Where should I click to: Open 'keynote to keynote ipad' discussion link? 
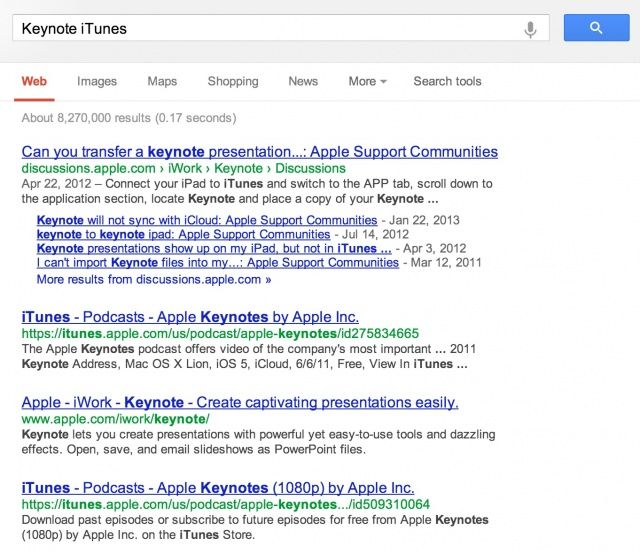183,234
